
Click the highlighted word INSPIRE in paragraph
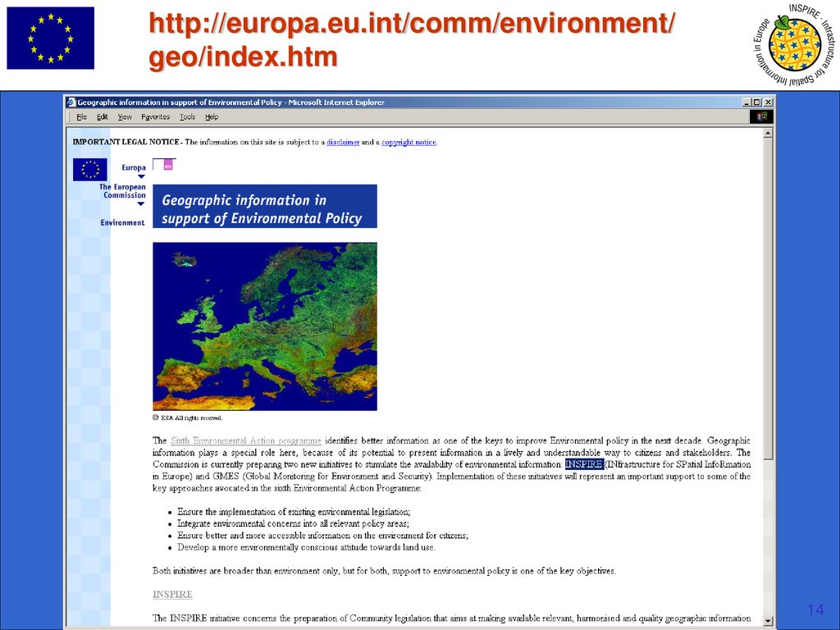[584, 464]
